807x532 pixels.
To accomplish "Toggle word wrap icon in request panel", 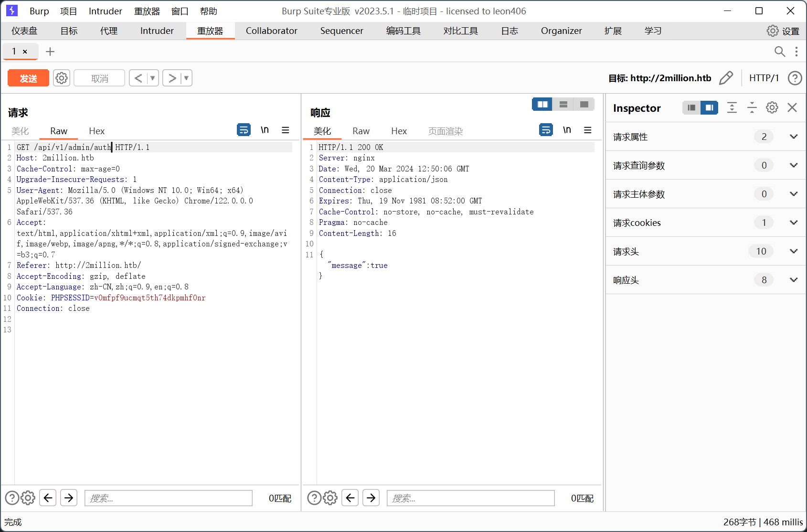I will 244,130.
